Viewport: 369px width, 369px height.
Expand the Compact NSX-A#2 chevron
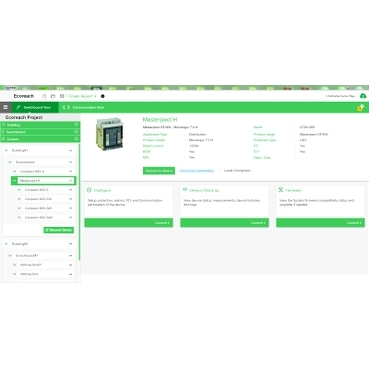click(19, 217)
